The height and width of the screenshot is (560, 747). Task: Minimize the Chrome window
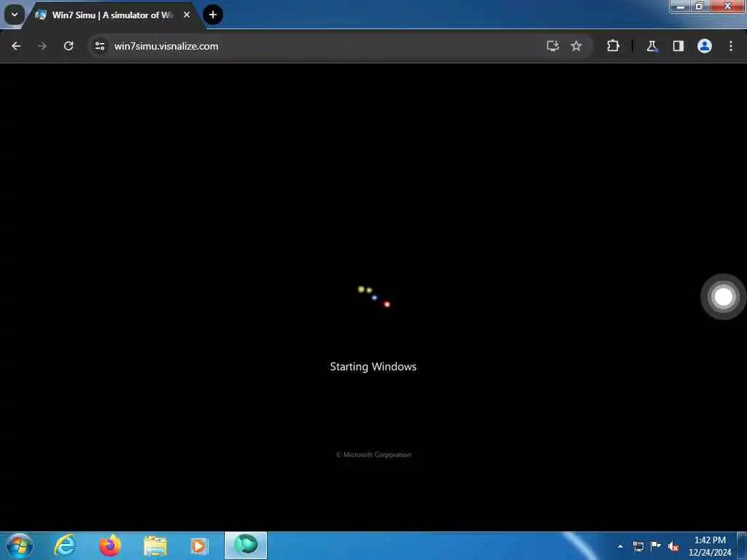681,6
